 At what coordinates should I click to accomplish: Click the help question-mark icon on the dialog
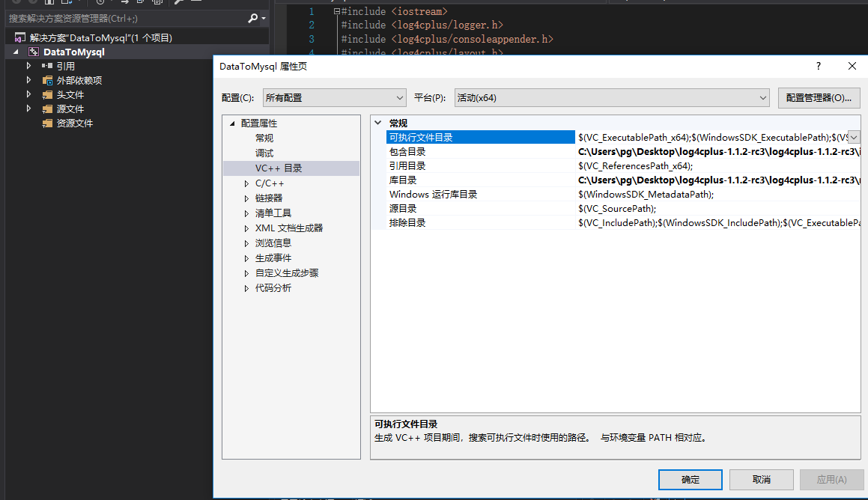click(818, 66)
